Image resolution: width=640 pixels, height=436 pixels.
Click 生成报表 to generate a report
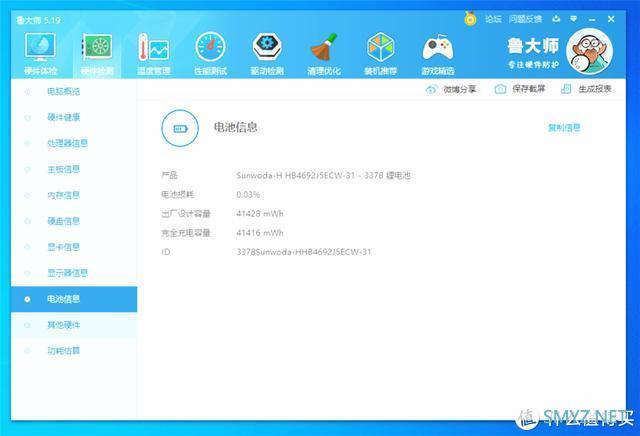click(586, 89)
